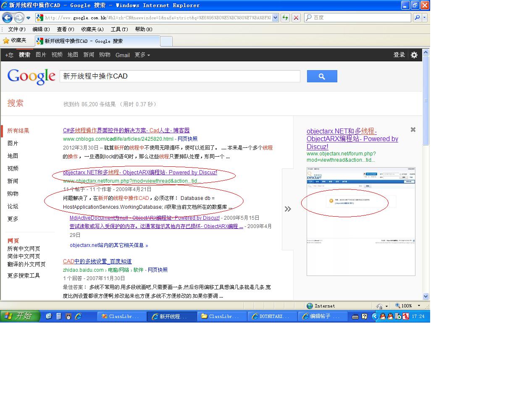Switch to the DOTNETARX taskbar window

pyautogui.click(x=272, y=316)
